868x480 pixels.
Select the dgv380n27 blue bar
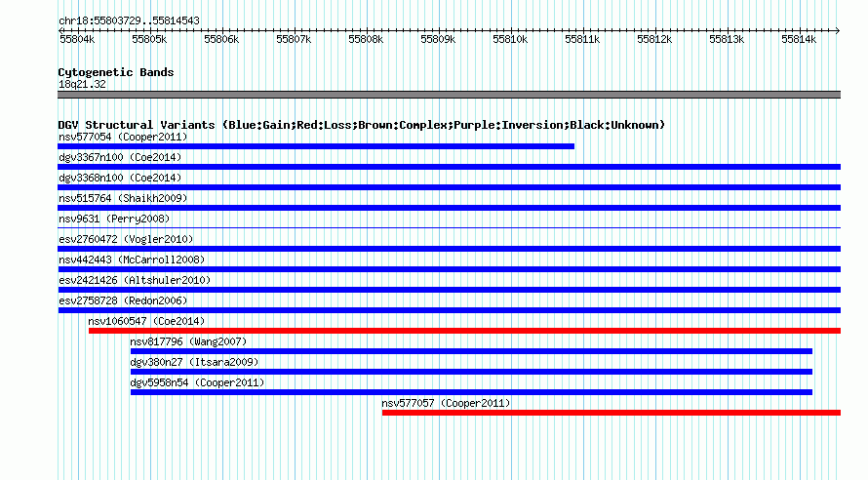471,372
